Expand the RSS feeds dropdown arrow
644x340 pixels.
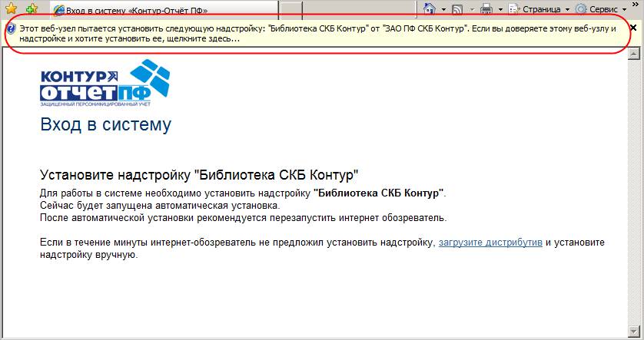pos(472,9)
